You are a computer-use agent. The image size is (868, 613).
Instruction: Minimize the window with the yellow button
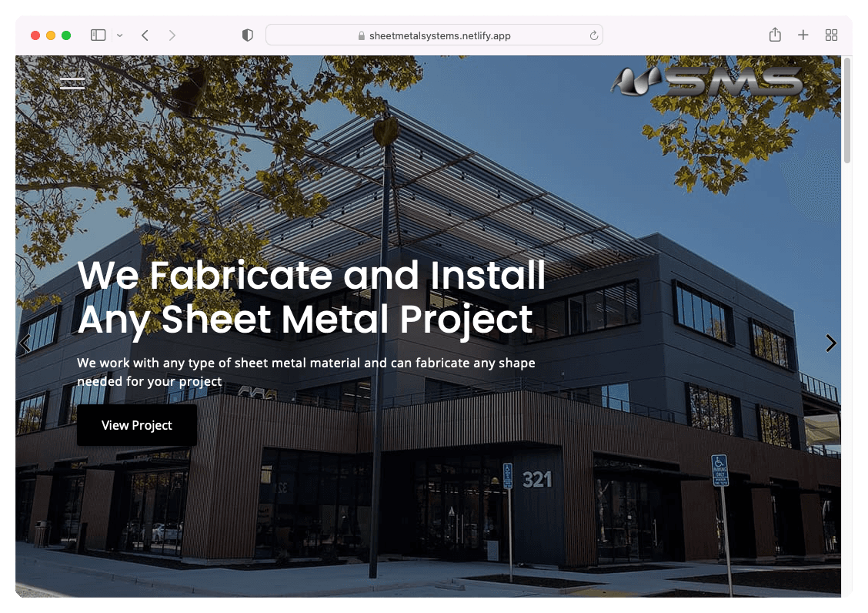(x=51, y=35)
